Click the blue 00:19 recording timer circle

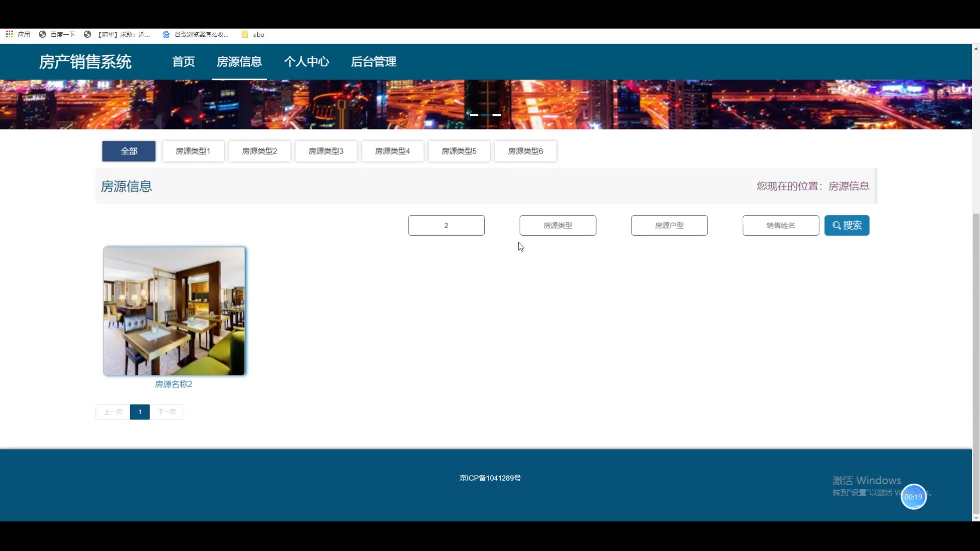[913, 496]
